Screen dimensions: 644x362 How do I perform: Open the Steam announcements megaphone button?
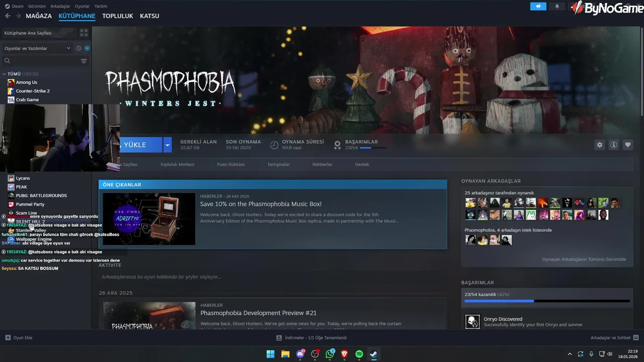[538, 7]
